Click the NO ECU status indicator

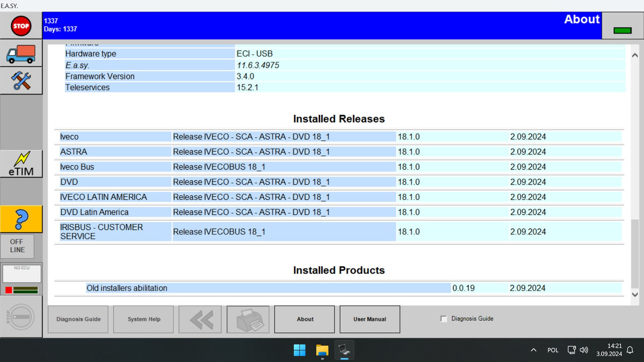pyautogui.click(x=21, y=274)
